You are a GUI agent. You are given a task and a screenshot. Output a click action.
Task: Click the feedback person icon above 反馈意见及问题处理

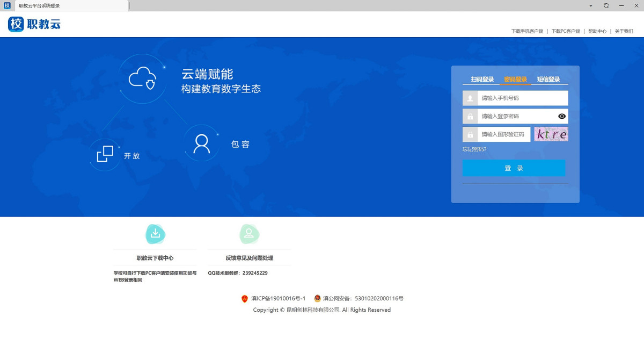[249, 234]
